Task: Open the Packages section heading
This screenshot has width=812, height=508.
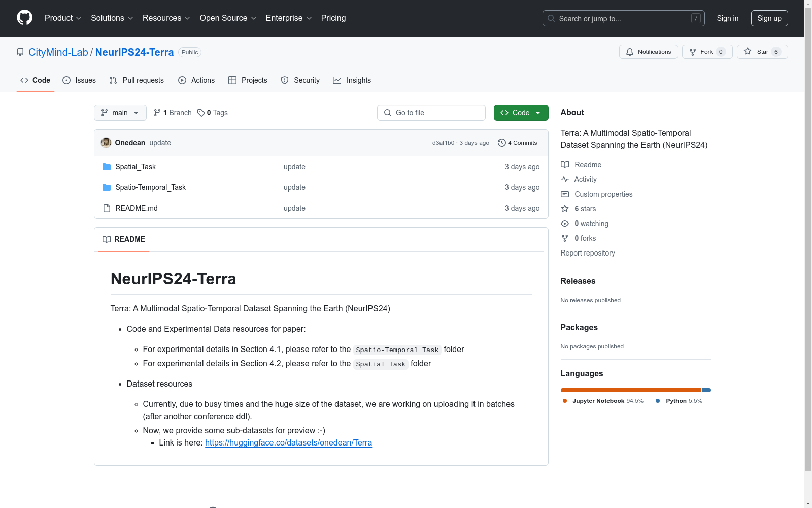Action: (x=579, y=328)
